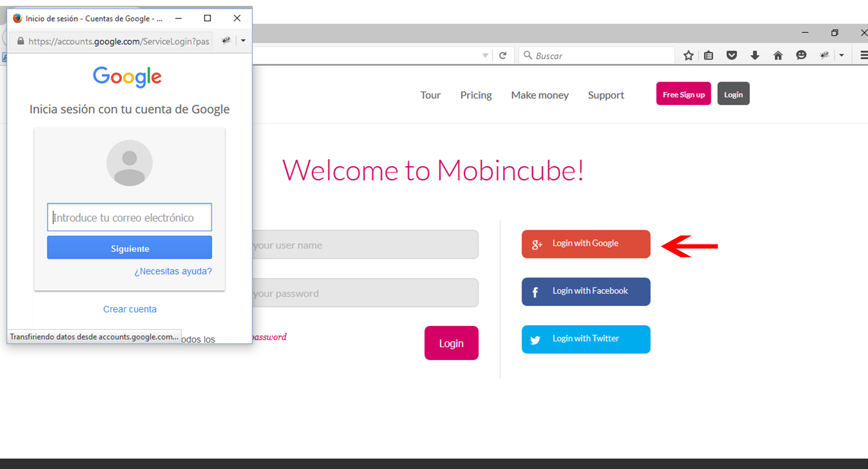Image resolution: width=868 pixels, height=469 pixels.
Task: Click the smiley face chat icon
Action: click(x=801, y=56)
